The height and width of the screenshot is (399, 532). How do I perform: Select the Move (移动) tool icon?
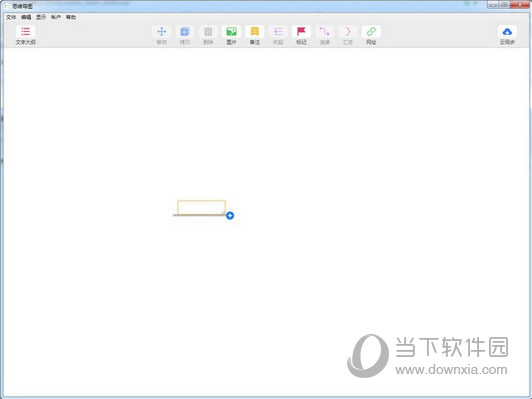pos(162,32)
